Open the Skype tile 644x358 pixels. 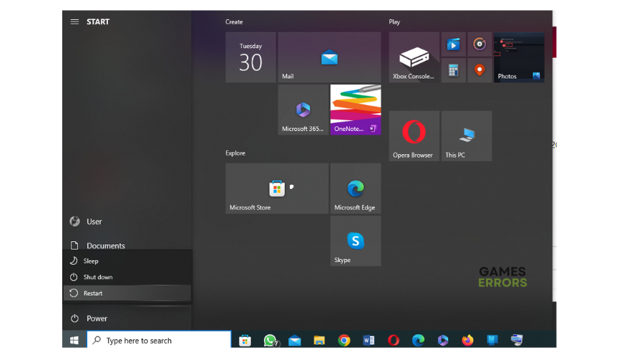coord(356,241)
